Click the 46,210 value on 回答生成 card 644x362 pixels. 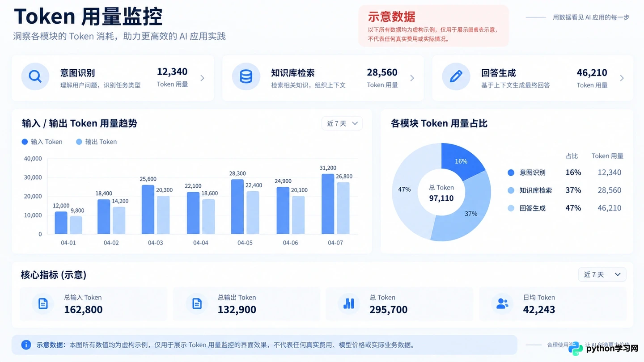click(x=592, y=72)
